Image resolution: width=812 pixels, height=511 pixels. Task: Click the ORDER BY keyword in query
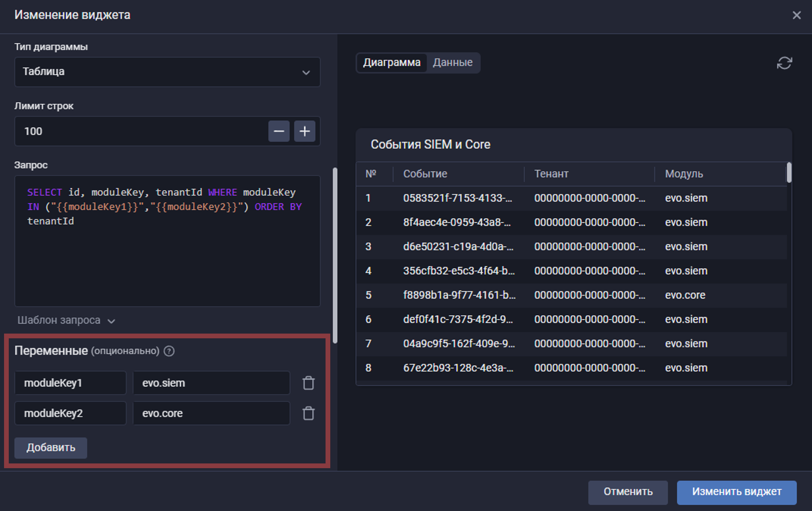tap(278, 207)
